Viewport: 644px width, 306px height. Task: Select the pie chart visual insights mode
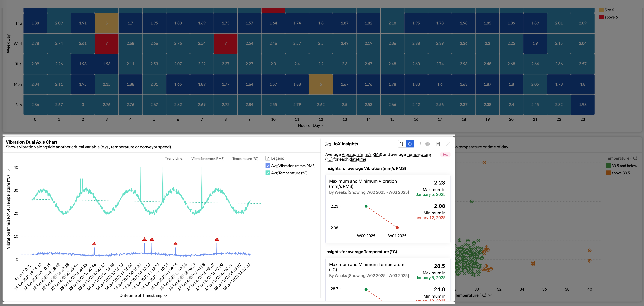410,144
